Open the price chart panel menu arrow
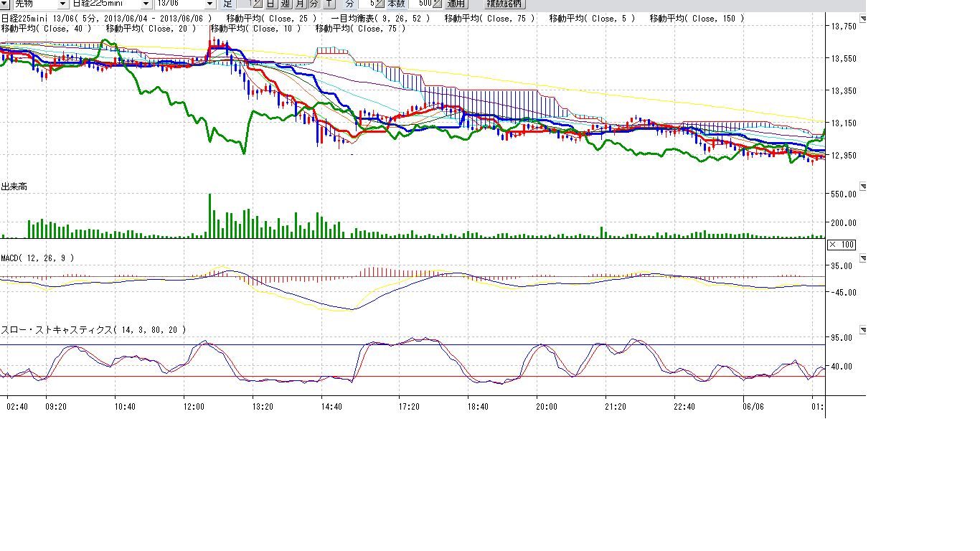Viewport: 980px width, 551px height. point(863,19)
